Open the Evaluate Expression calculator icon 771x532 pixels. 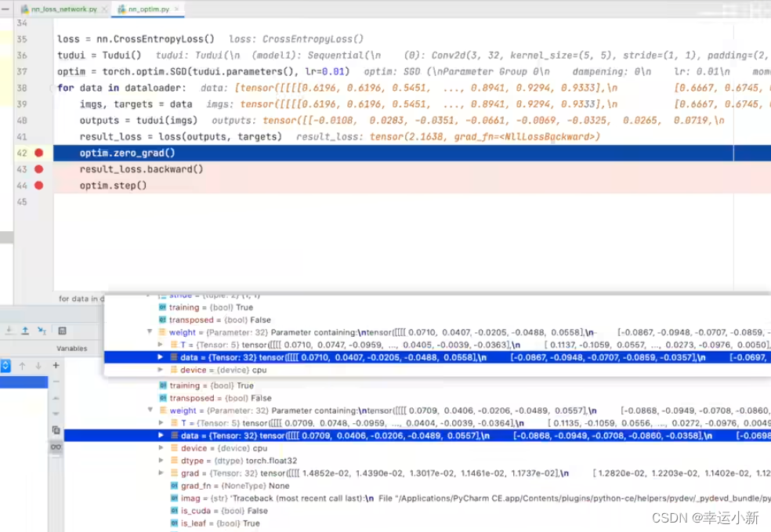tap(62, 331)
